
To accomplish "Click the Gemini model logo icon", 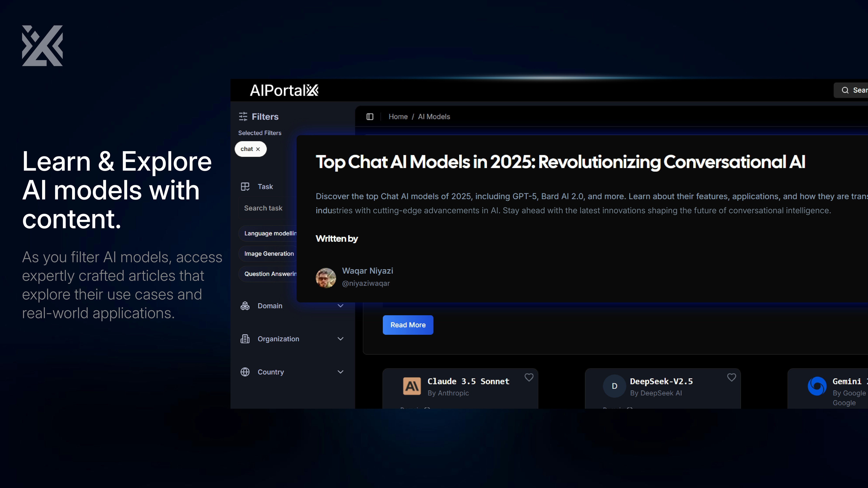I will tap(817, 386).
